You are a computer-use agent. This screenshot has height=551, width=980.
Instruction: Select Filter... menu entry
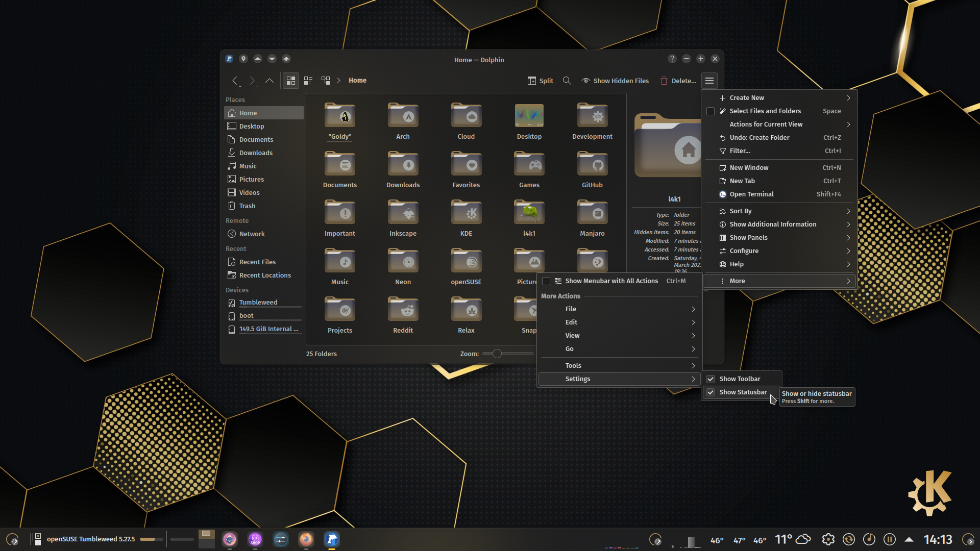pos(780,151)
